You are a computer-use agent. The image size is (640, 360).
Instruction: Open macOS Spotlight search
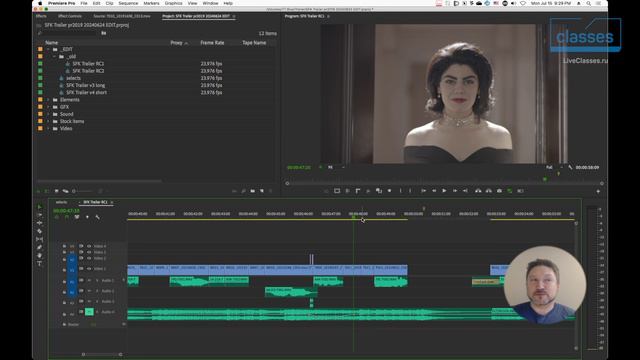(x=589, y=3)
